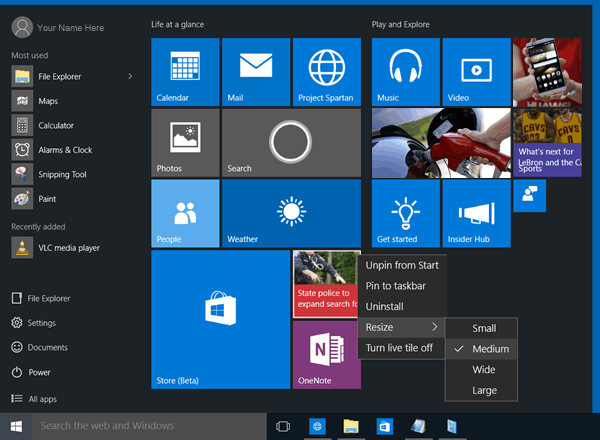
Task: Launch Snipping Tool from the list
Action: 62,174
